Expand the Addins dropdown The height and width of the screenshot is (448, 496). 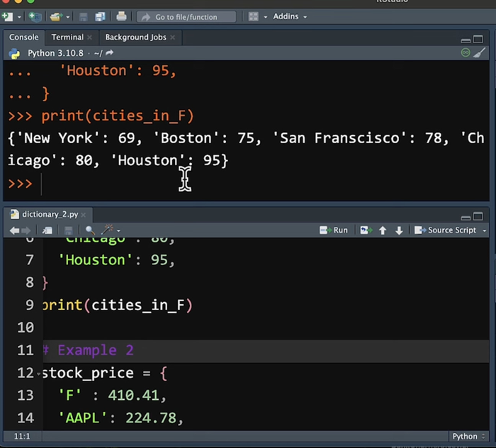(x=290, y=16)
